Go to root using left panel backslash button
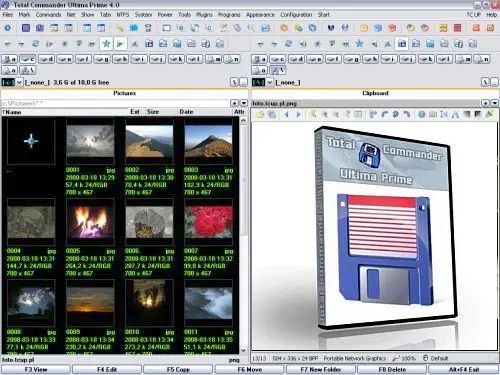 tap(234, 82)
